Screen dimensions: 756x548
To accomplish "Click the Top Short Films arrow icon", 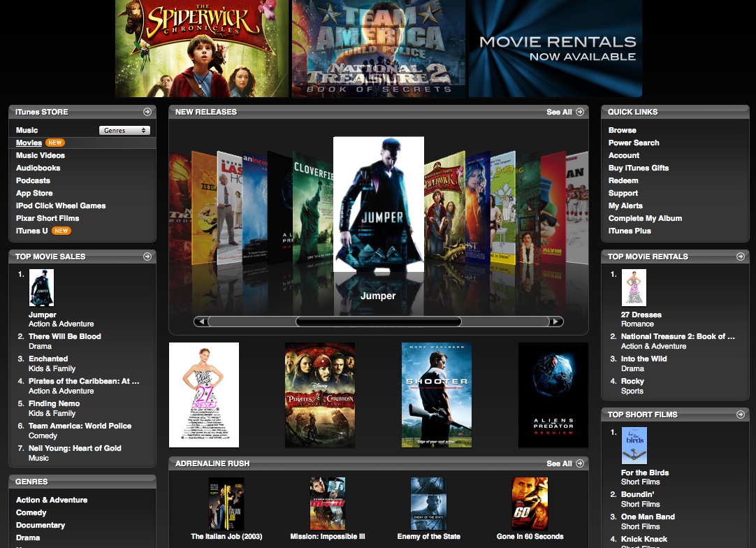I will (x=741, y=414).
